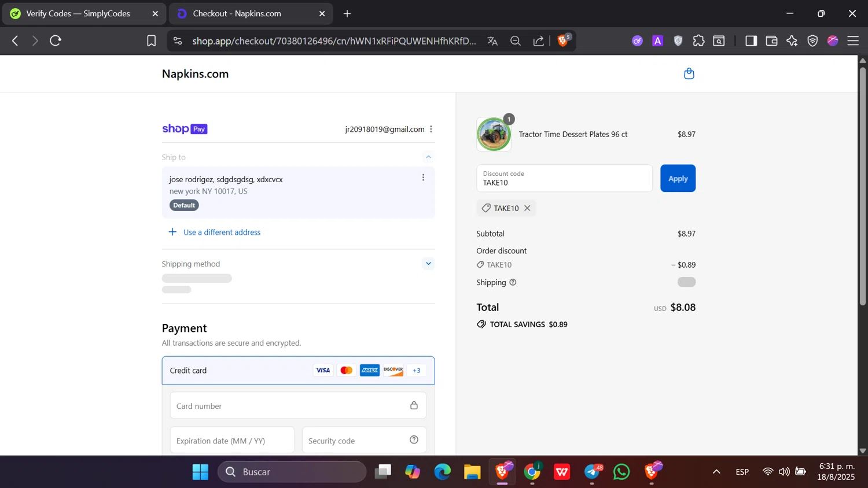Open the Windows Start menu
This screenshot has height=488, width=868.
[x=200, y=472]
